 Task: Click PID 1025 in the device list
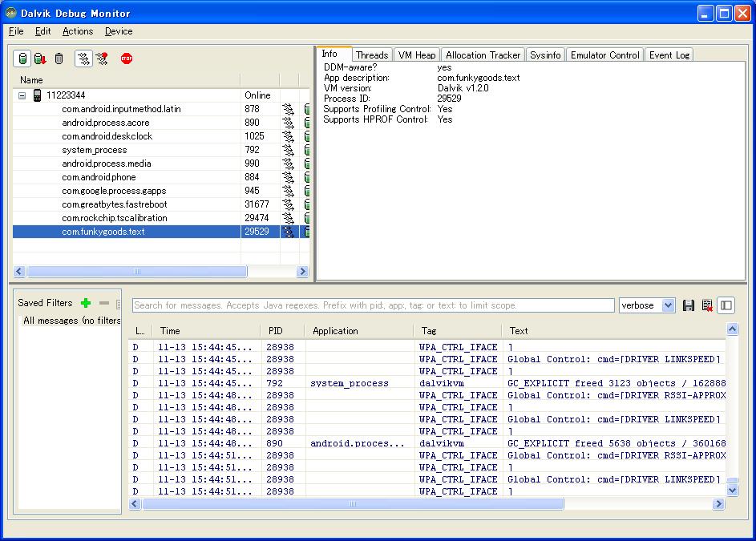click(x=254, y=136)
